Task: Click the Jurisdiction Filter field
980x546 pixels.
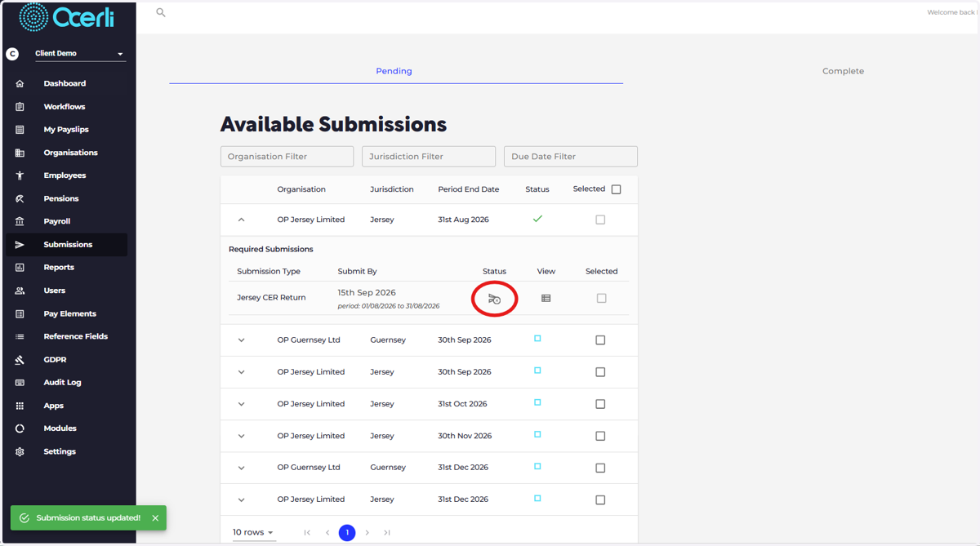Action: 429,157
